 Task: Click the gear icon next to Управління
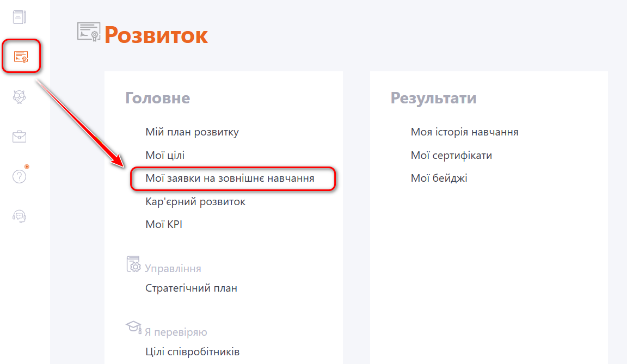(133, 264)
